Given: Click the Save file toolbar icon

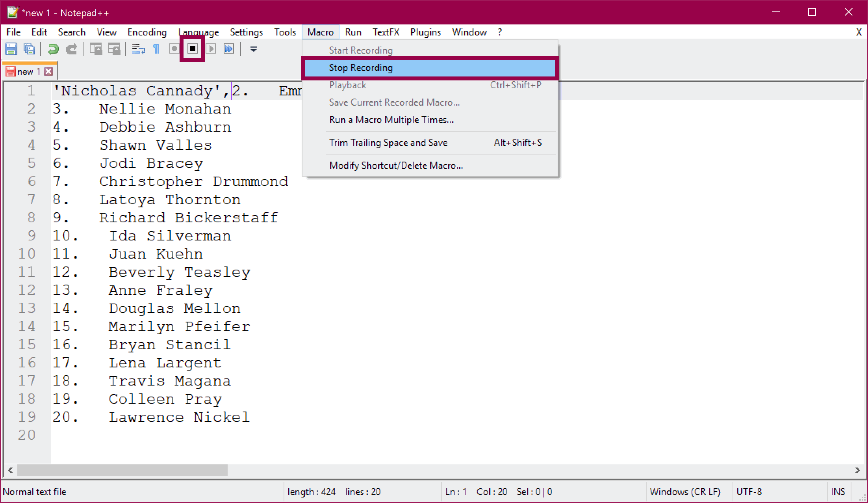Looking at the screenshot, I should pyautogui.click(x=11, y=49).
